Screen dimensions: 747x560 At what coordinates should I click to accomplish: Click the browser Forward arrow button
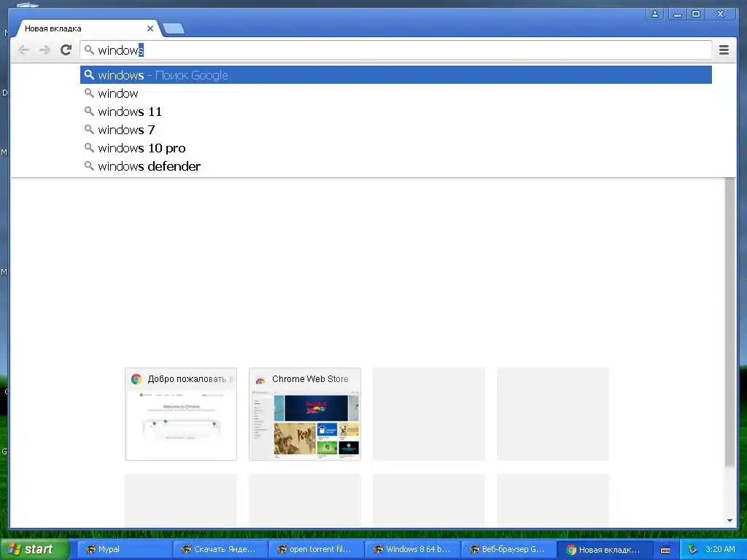(44, 50)
